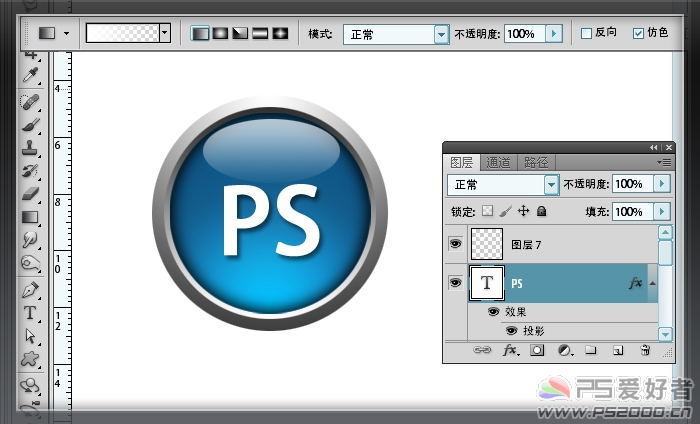Click options bar opacity 100% field
The height and width of the screenshot is (424, 700).
pos(525,33)
